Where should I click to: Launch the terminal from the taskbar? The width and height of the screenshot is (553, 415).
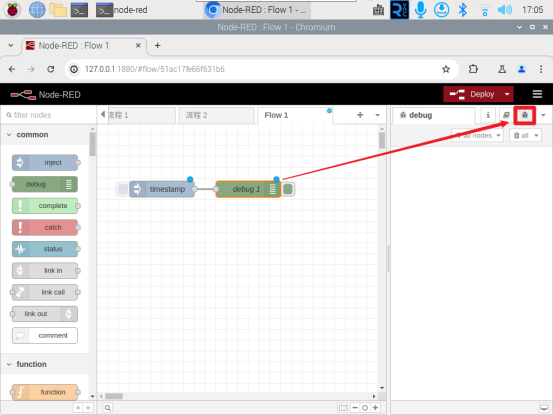[79, 10]
